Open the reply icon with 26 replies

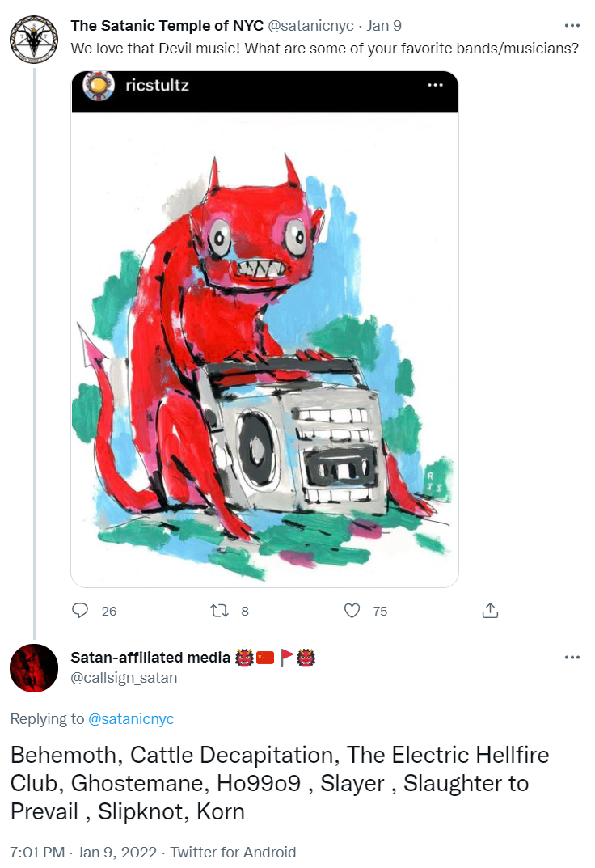pyautogui.click(x=80, y=611)
